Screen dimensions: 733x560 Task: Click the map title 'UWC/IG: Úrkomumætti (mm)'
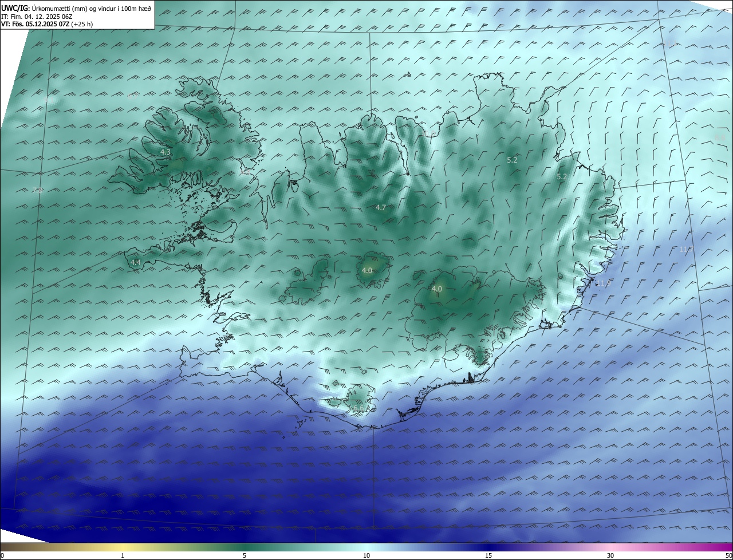pyautogui.click(x=44, y=8)
